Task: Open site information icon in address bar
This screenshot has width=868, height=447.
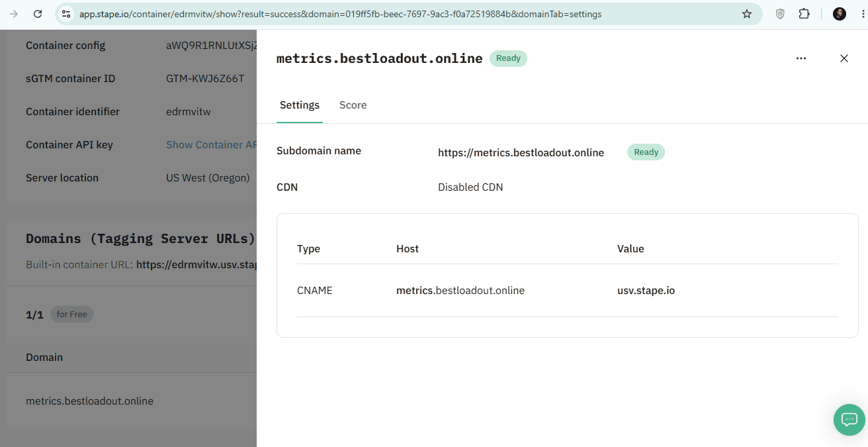Action: point(65,14)
